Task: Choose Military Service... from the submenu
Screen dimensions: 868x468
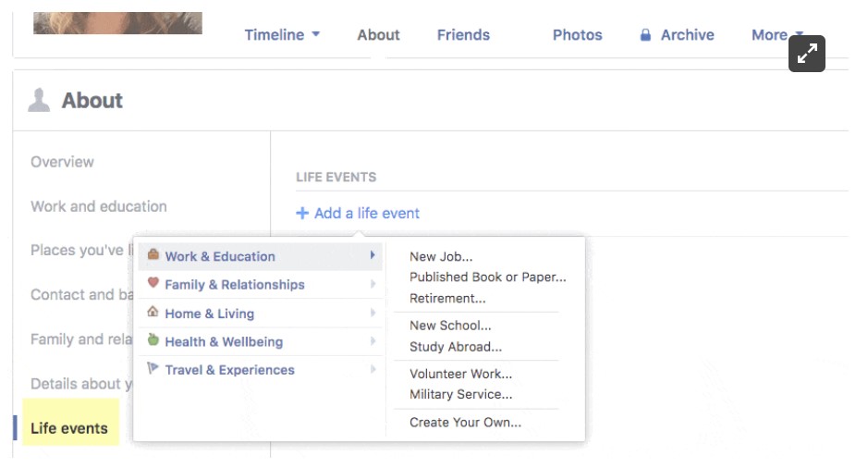Action: 461,394
